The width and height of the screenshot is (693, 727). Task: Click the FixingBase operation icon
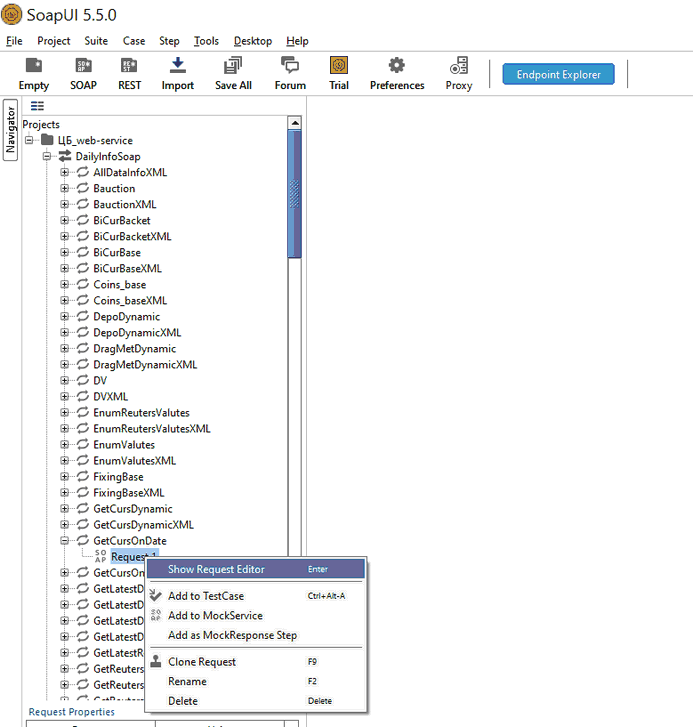(x=83, y=476)
